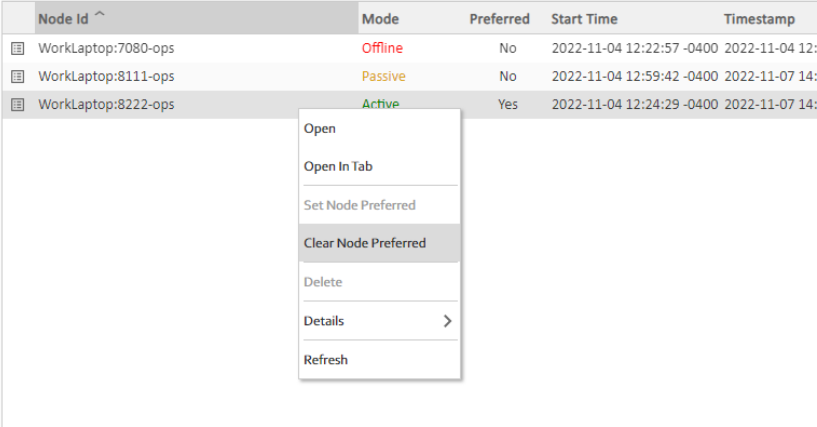Click the orange Passive mode status

(383, 76)
